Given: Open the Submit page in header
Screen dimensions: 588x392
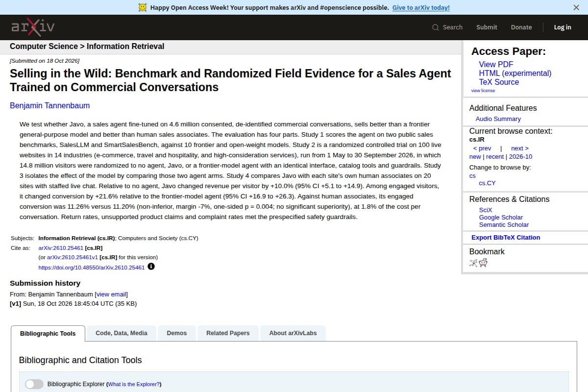Looking at the screenshot, I should click(487, 27).
